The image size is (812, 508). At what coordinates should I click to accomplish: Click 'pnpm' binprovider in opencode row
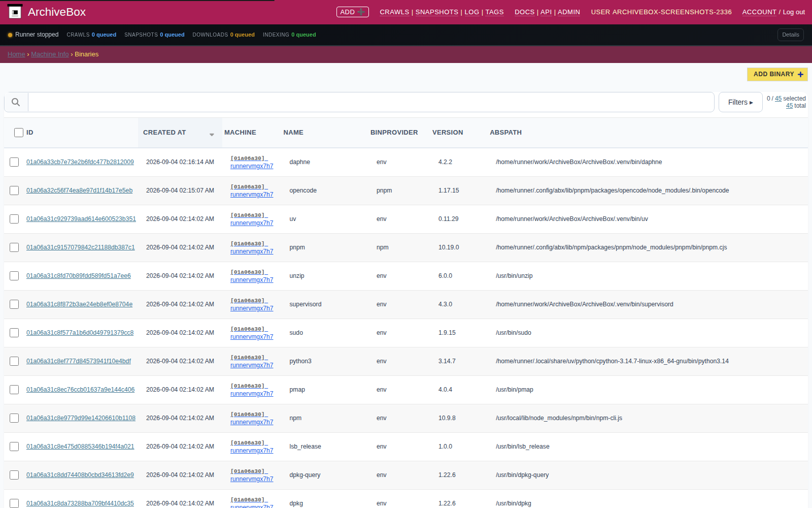coord(384,190)
